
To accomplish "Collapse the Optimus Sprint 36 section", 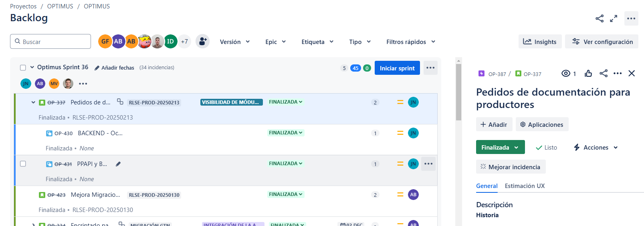I will (32, 67).
